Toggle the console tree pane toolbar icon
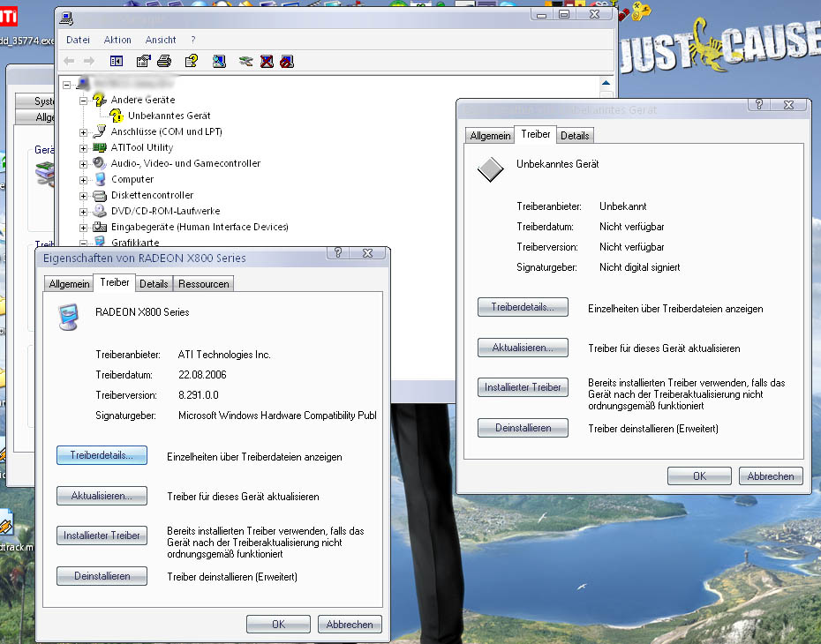Image resolution: width=821 pixels, height=644 pixels. 117,61
